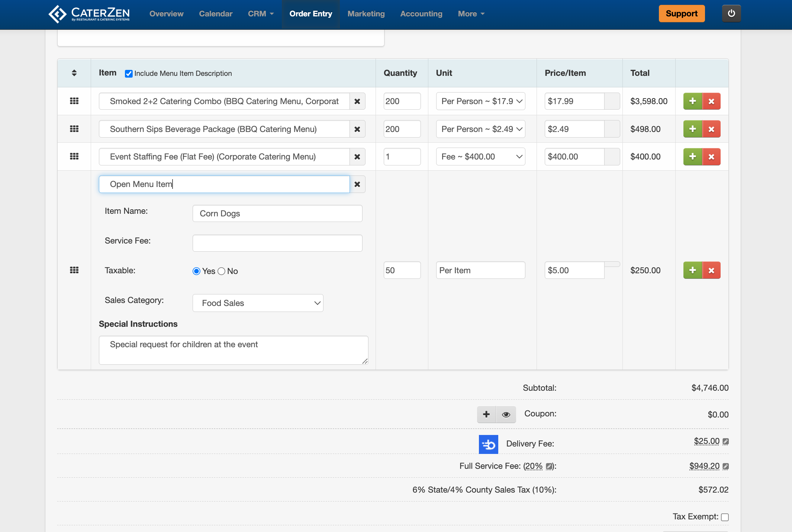Open the Sales Category Food Sales dropdown
Viewport: 792px width, 532px height.
pyautogui.click(x=258, y=303)
